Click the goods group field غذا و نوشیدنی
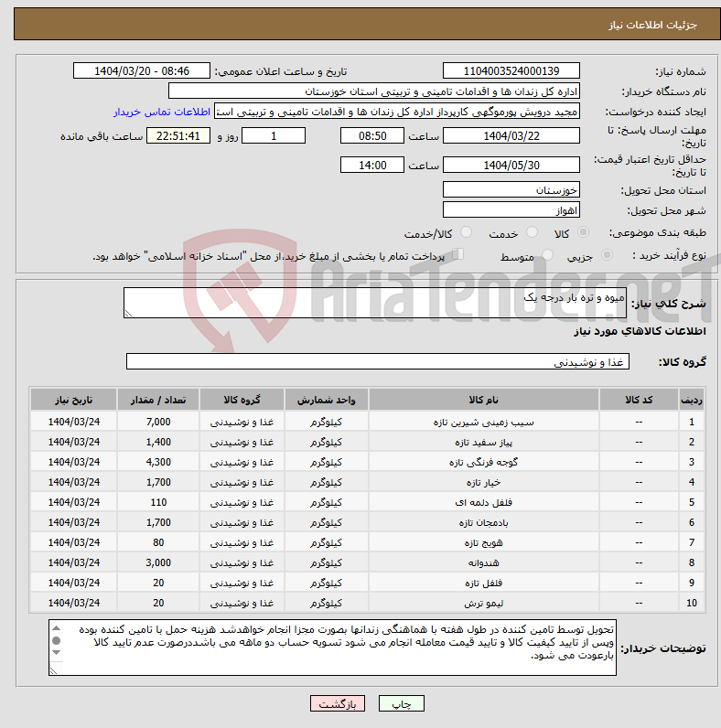 378,361
